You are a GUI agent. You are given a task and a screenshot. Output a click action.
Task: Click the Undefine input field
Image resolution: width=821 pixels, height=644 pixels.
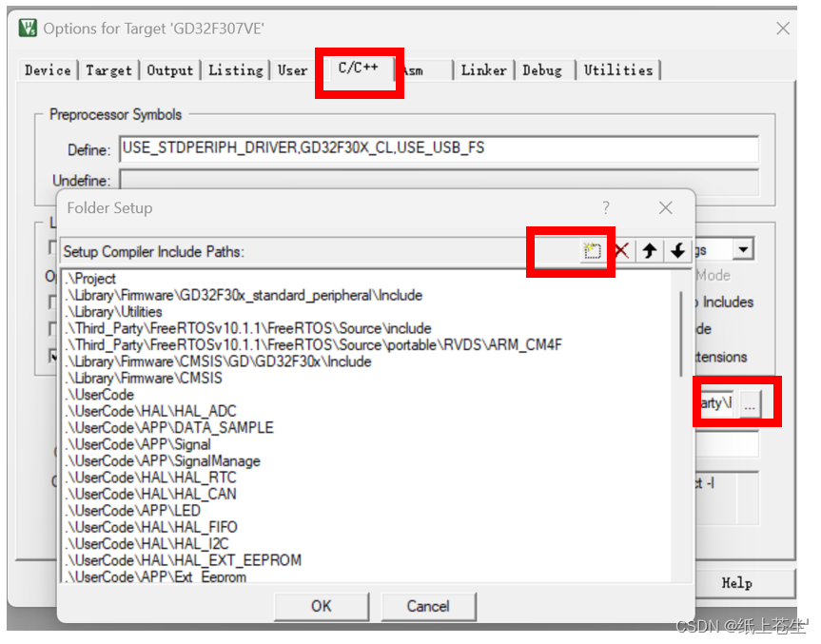pyautogui.click(x=381, y=181)
